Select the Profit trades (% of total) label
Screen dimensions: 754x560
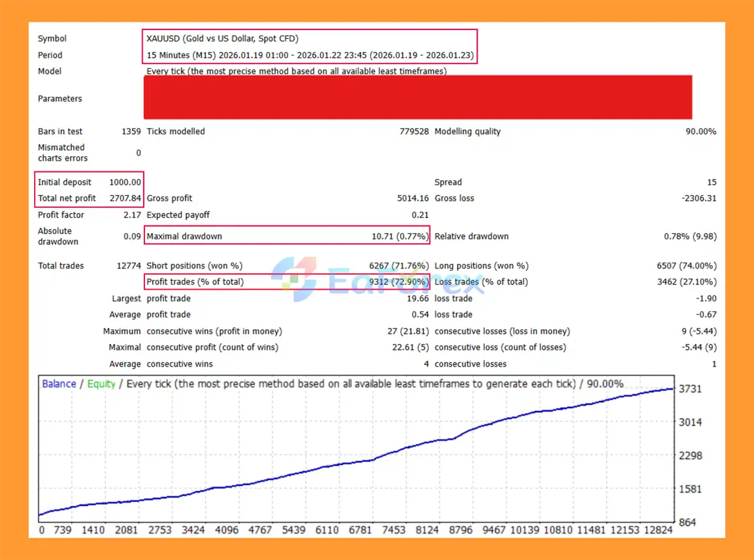[194, 282]
